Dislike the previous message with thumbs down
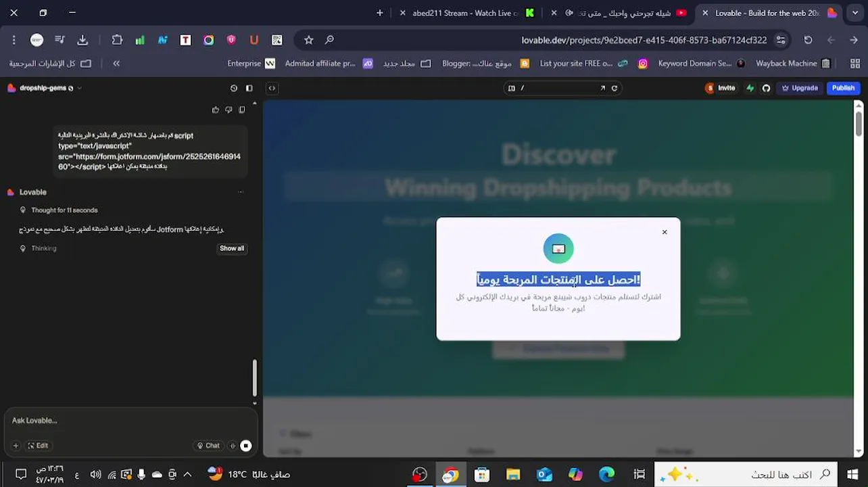This screenshot has width=868, height=487. [x=228, y=110]
